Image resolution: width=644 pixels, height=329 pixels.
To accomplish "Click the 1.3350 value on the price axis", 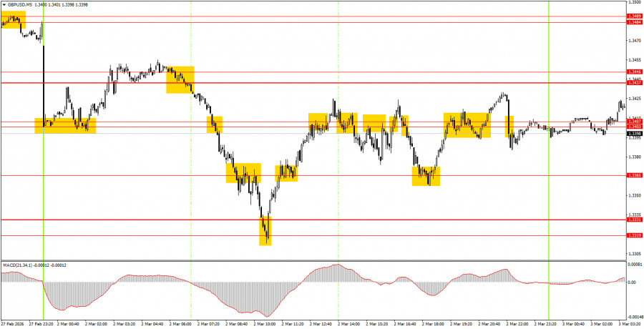I will 634,195.
